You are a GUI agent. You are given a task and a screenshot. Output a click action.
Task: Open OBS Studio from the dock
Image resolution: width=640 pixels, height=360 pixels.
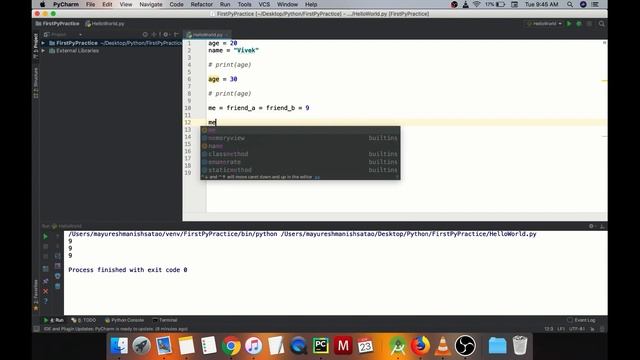465,346
